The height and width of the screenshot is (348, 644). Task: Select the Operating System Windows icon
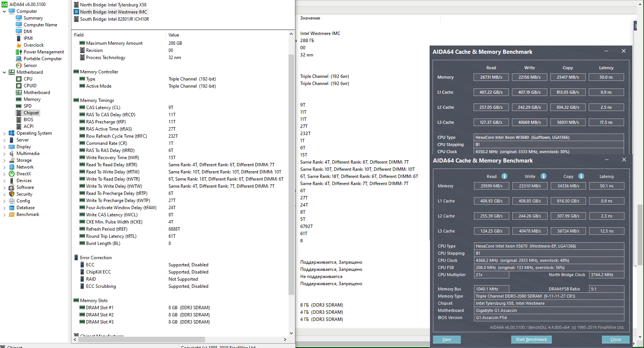click(x=12, y=133)
